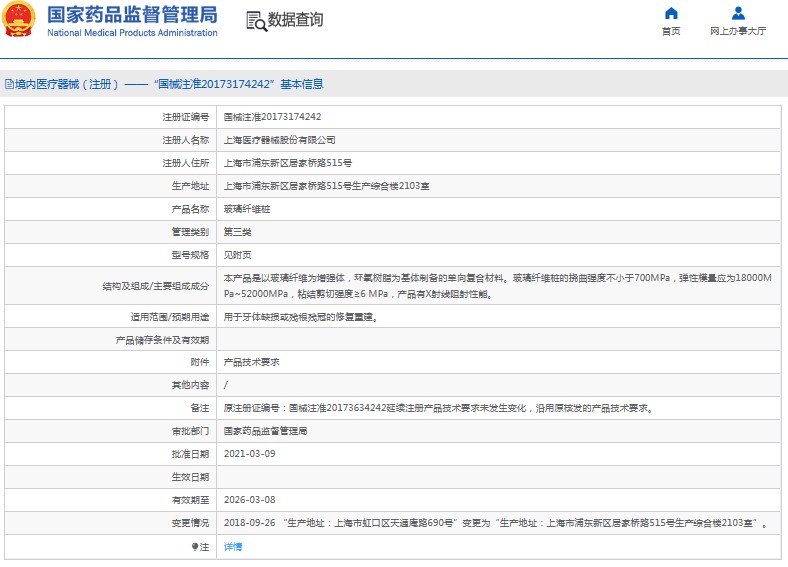The image size is (788, 567).
Task: Click the lightbulb icon beside 注
Action: 195,547
